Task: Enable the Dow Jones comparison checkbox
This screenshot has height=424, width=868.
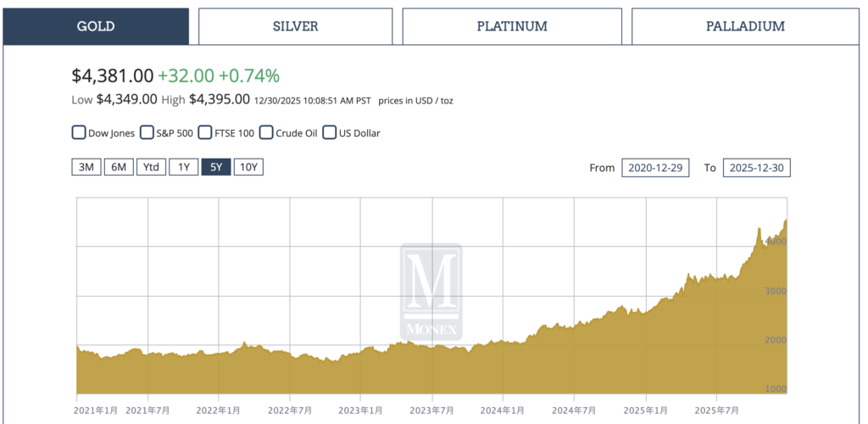Action: pos(79,133)
